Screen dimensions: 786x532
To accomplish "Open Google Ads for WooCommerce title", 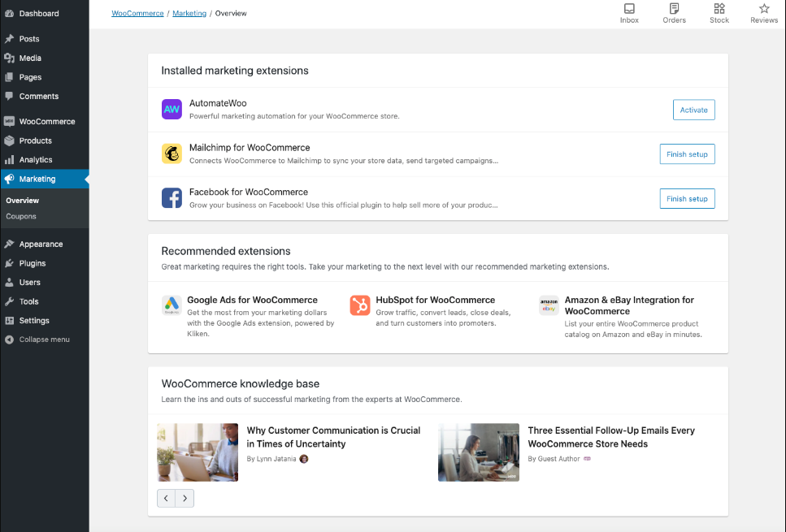I will [x=252, y=300].
